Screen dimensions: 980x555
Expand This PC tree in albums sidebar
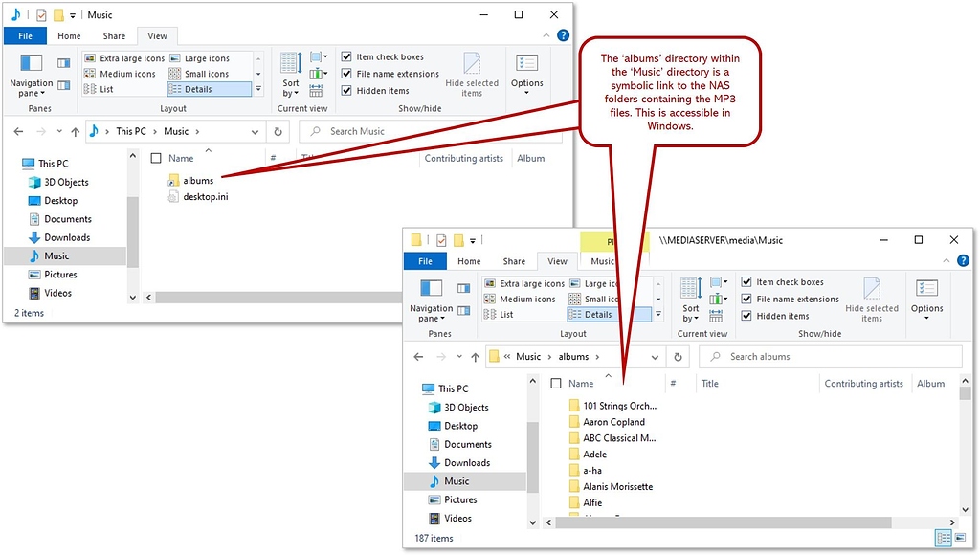(x=413, y=389)
